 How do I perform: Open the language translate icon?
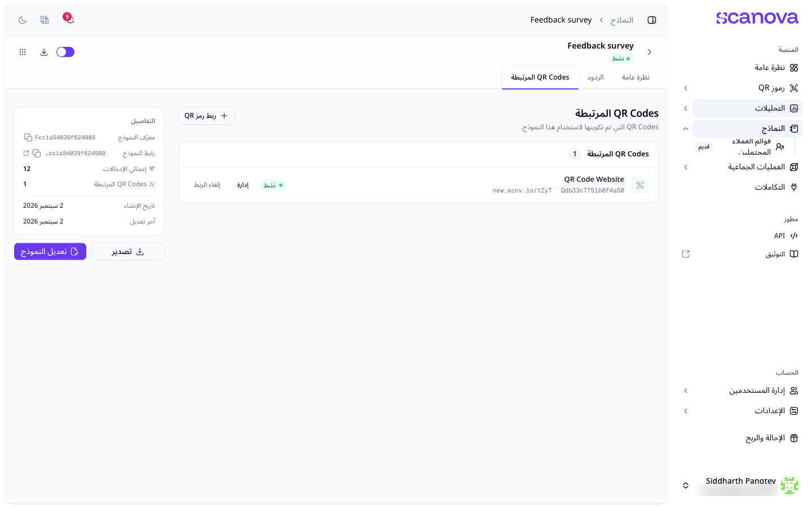(x=45, y=20)
